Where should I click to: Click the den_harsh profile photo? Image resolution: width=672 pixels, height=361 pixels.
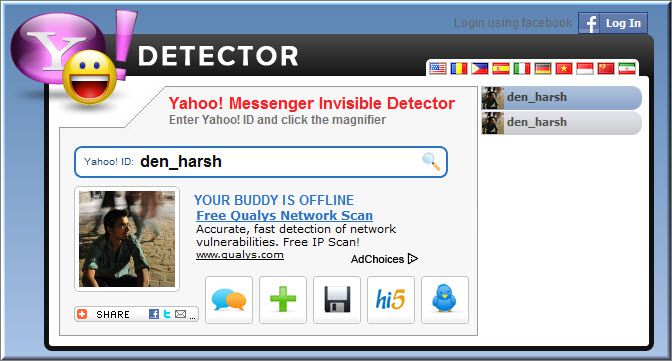coord(127,239)
